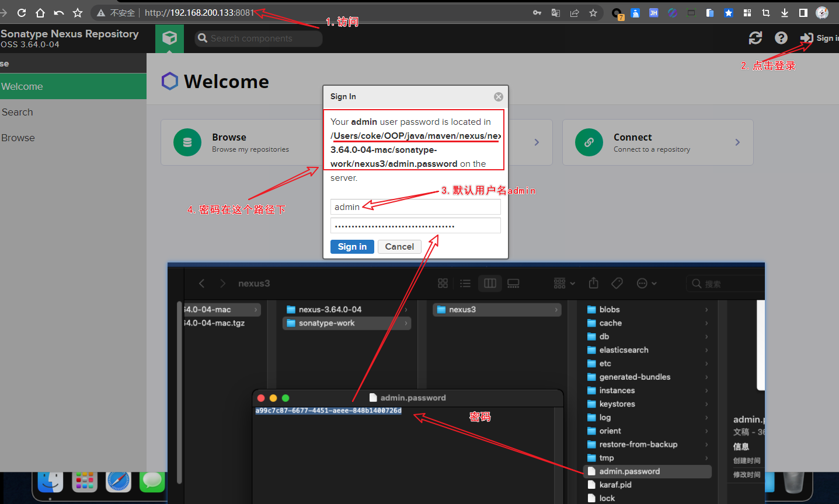839x504 pixels.
Task: Switch Finder to gallery view
Action: (x=513, y=283)
